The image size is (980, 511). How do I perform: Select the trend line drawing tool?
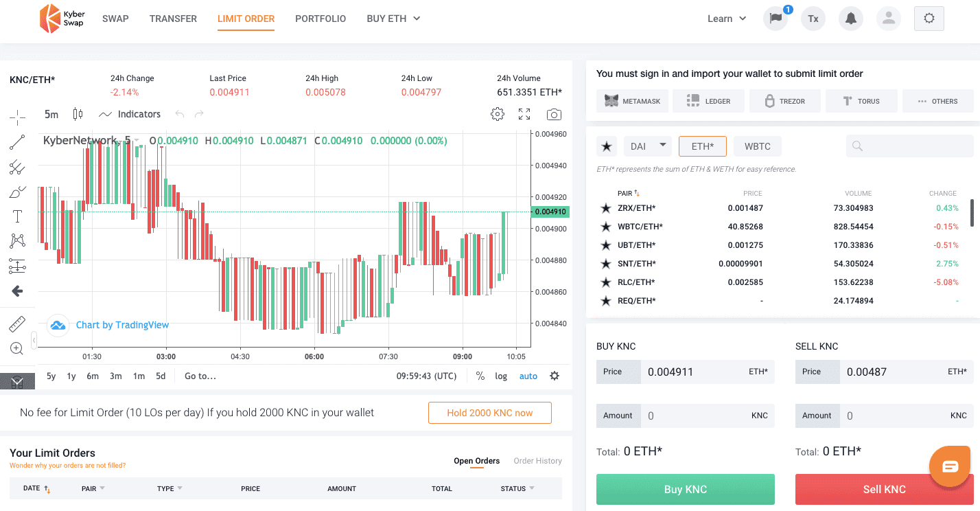[17, 142]
